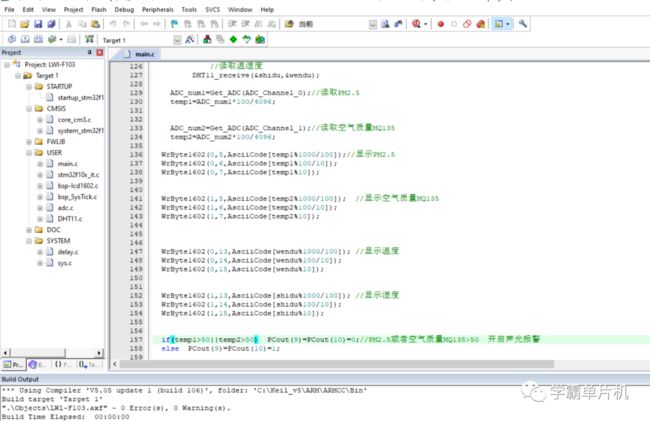Click the Find document-search icon
The image size is (650, 421).
click(385, 24)
